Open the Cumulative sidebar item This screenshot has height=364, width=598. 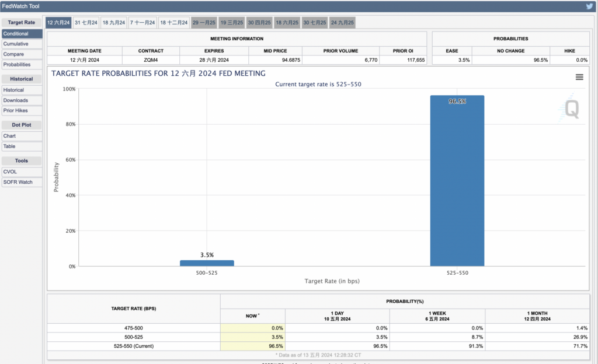click(x=22, y=44)
